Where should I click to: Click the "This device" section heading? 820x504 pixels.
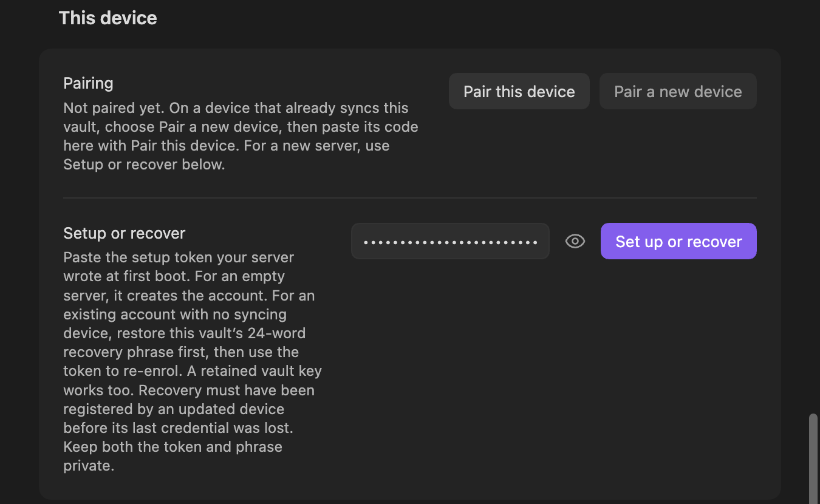pyautogui.click(x=108, y=18)
